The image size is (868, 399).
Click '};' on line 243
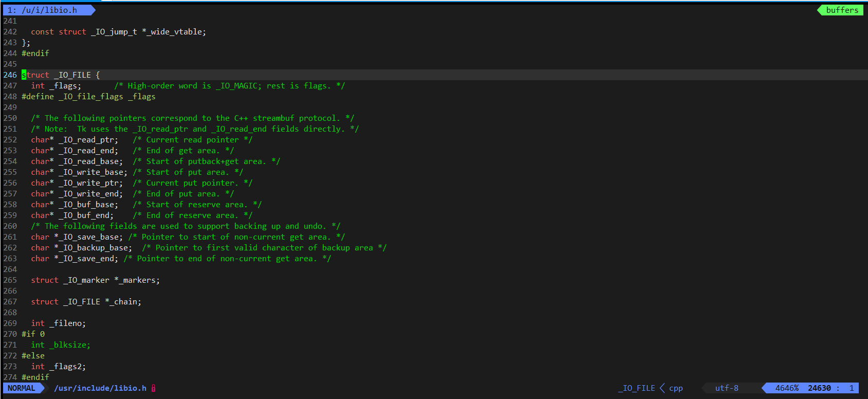click(26, 43)
